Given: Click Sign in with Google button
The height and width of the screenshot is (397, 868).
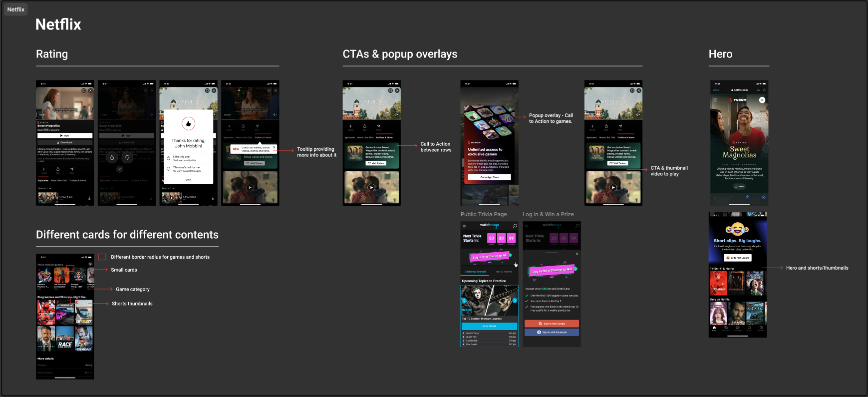Looking at the screenshot, I should [552, 324].
